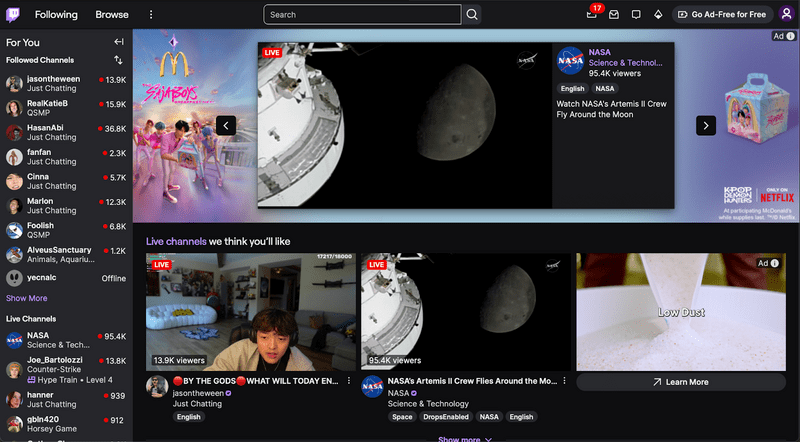Image resolution: width=800 pixels, height=442 pixels.
Task: Open the Following tab
Action: click(56, 15)
